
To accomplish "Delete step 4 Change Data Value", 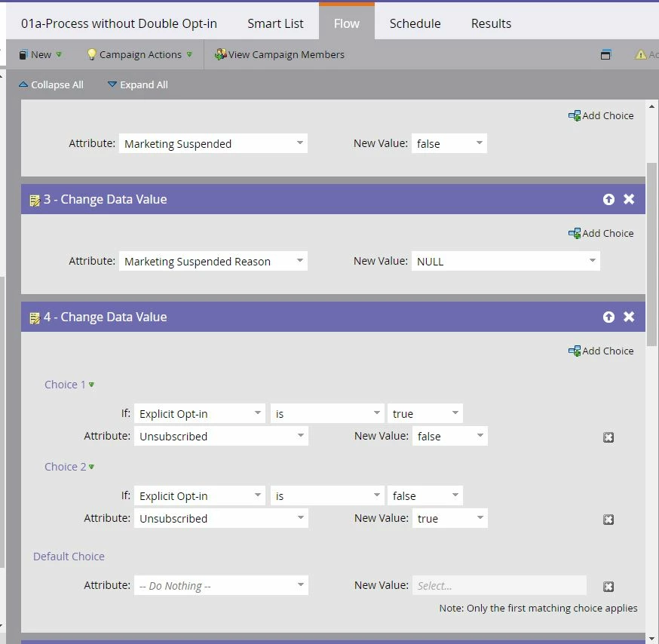I will (629, 317).
